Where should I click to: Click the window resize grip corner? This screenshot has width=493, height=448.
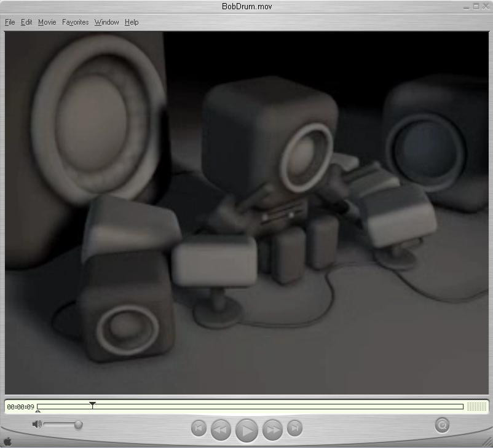pos(487,442)
